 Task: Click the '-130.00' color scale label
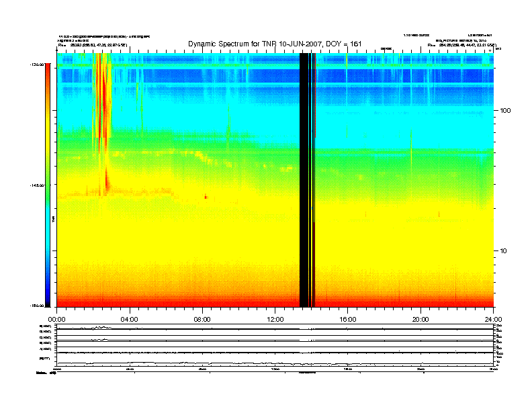[x=36, y=64]
